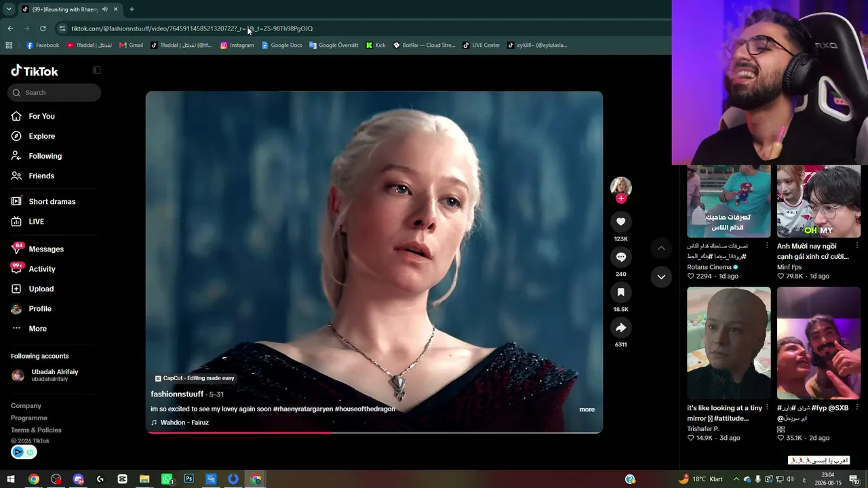Open the #fyp @SXB video thumbnail
Image resolution: width=868 pixels, height=488 pixels.
(x=818, y=343)
